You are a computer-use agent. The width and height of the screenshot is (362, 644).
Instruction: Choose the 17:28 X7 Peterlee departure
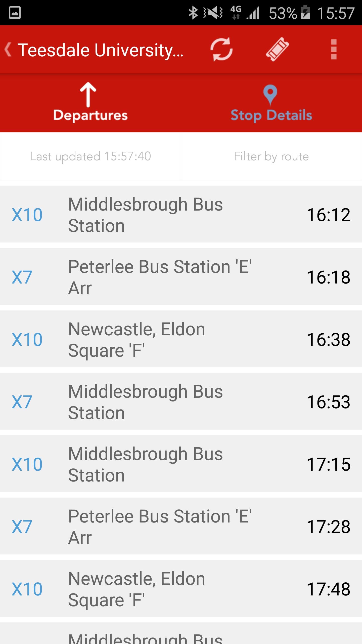coord(181,526)
